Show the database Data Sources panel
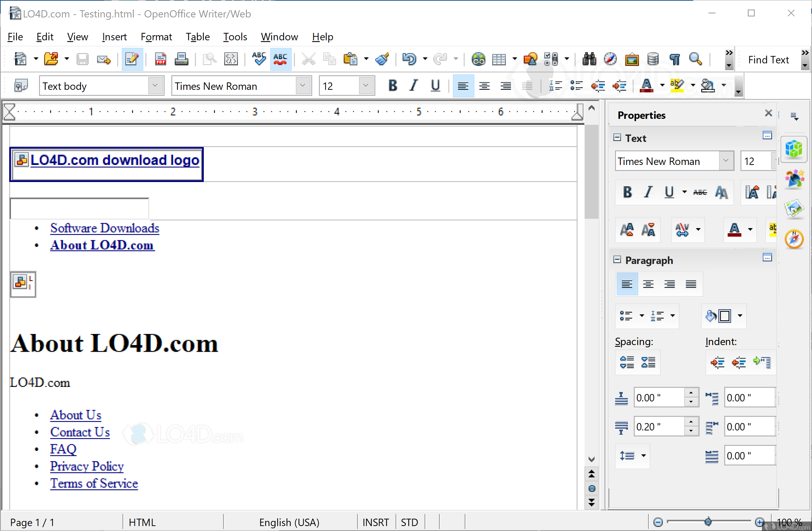This screenshot has height=531, width=812. pyautogui.click(x=652, y=59)
